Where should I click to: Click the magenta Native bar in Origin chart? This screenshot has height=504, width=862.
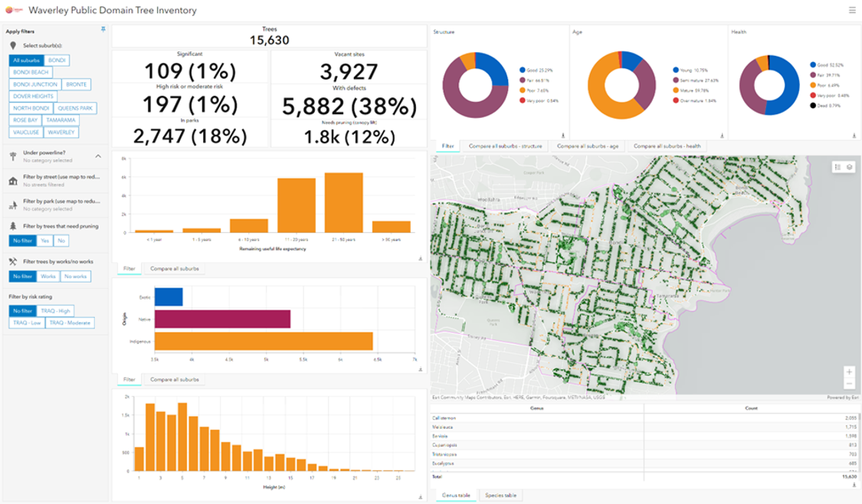221,319
